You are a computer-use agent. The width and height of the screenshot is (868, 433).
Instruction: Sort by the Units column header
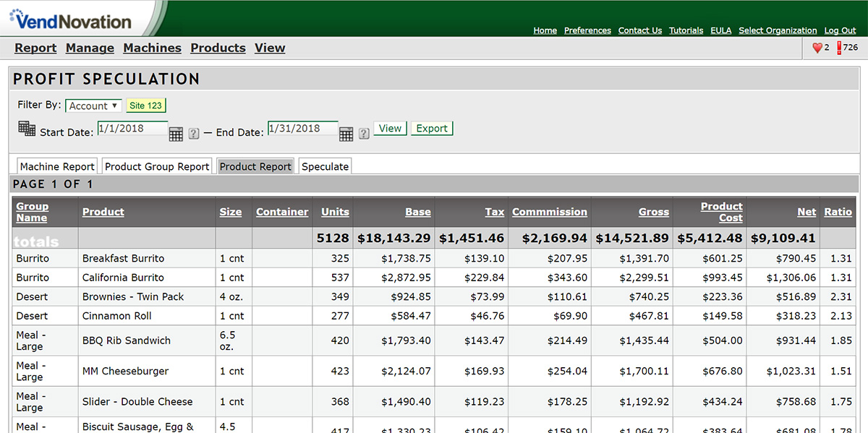point(335,212)
